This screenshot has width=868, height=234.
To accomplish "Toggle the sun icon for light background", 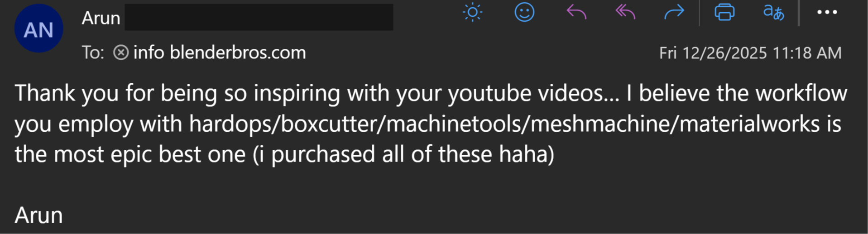I will 472,12.
